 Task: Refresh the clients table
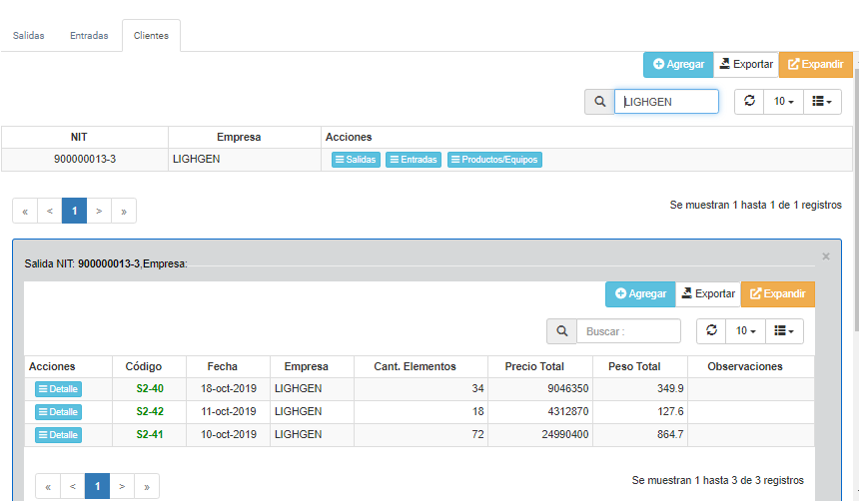[749, 102]
